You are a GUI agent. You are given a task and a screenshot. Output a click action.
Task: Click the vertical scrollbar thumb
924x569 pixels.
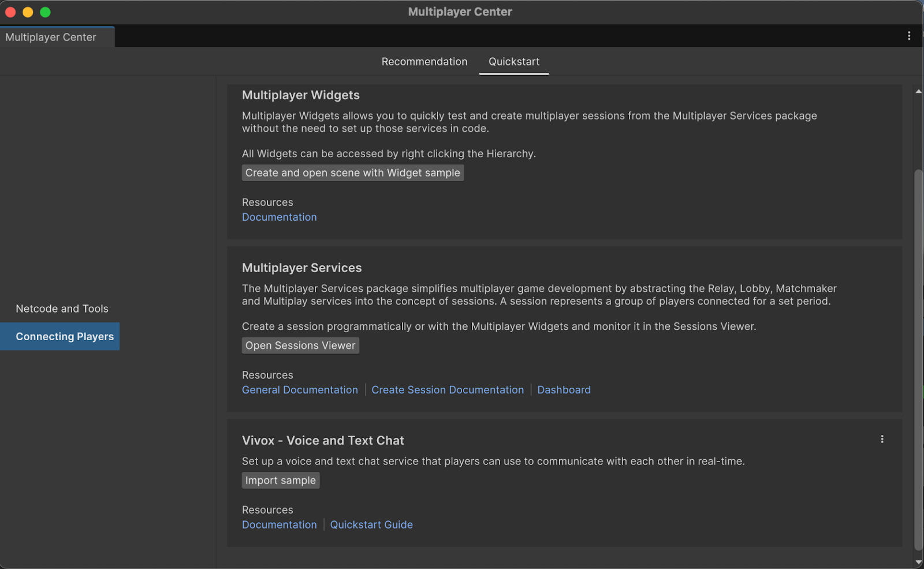pyautogui.click(x=918, y=359)
